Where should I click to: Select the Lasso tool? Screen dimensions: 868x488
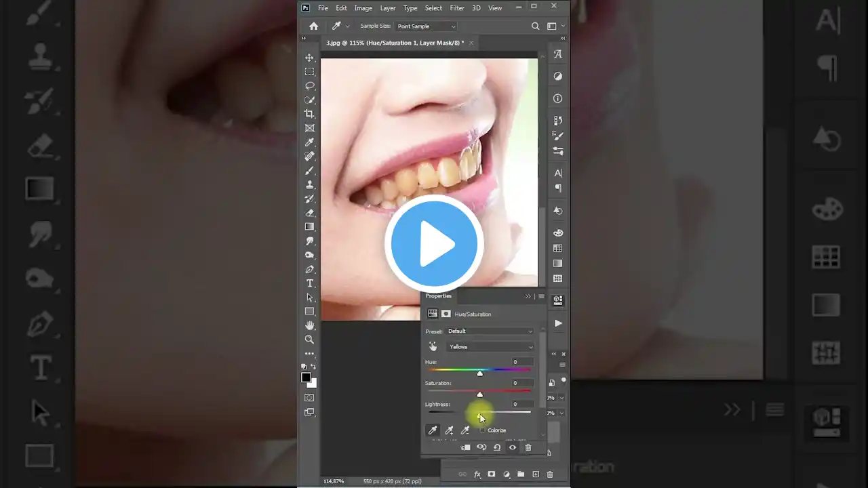point(310,85)
